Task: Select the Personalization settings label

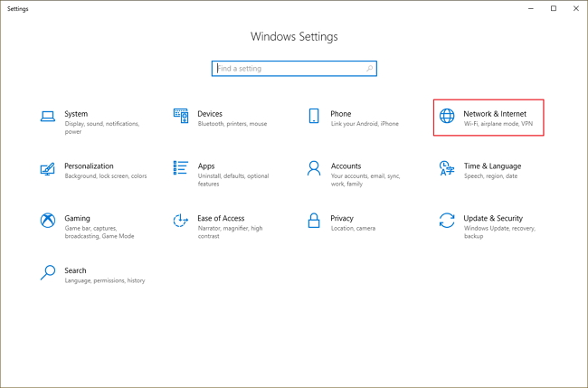Action: click(89, 166)
